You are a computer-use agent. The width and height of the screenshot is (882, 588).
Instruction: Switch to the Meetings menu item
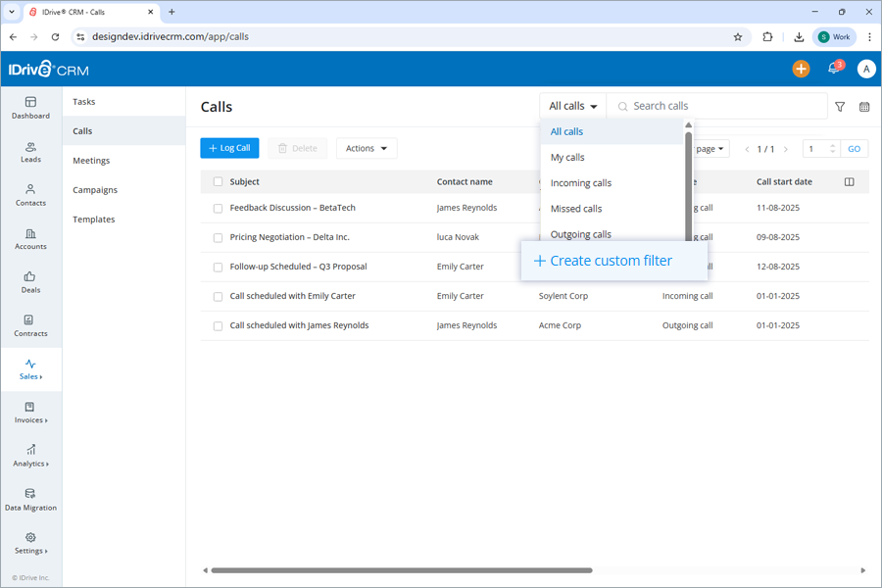pos(93,160)
